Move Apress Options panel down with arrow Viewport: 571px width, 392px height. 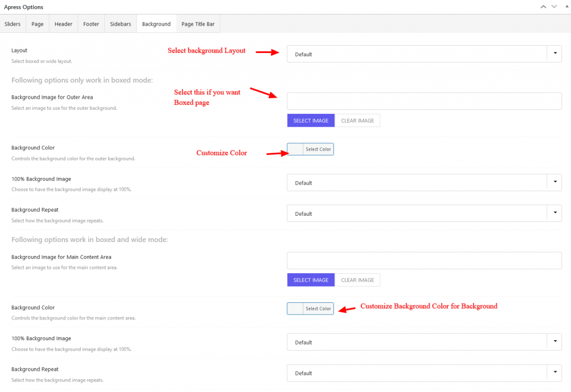[553, 7]
